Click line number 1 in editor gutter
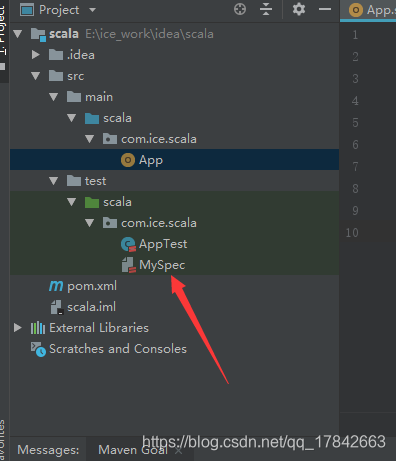Viewport: 396px width, 461px height. coord(355,35)
